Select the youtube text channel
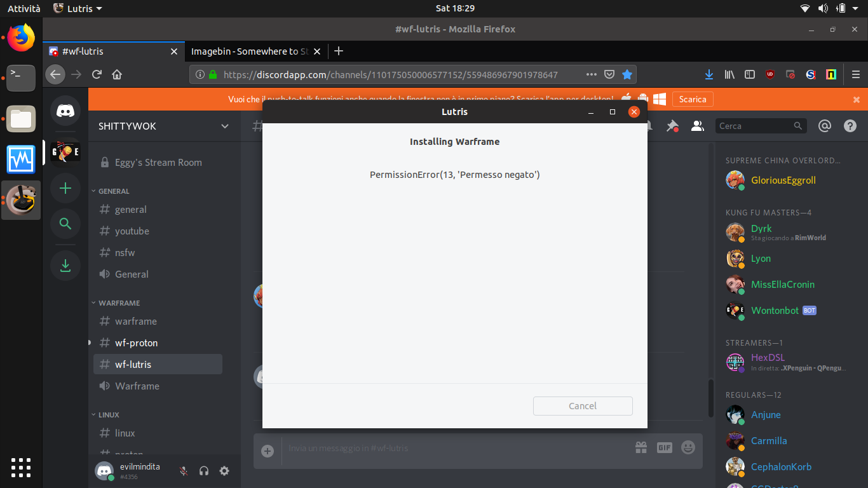The image size is (868, 488). tap(158, 231)
